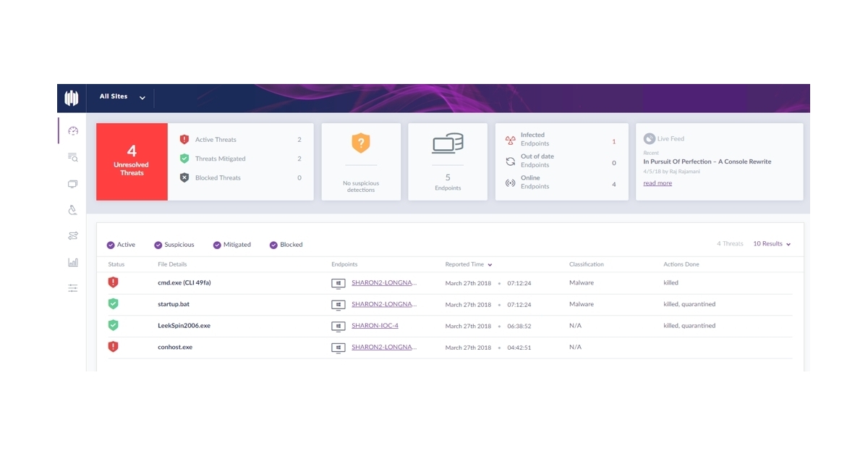Click the Analyze flask icon in sidebar
This screenshot has width=868, height=454.
click(x=72, y=210)
